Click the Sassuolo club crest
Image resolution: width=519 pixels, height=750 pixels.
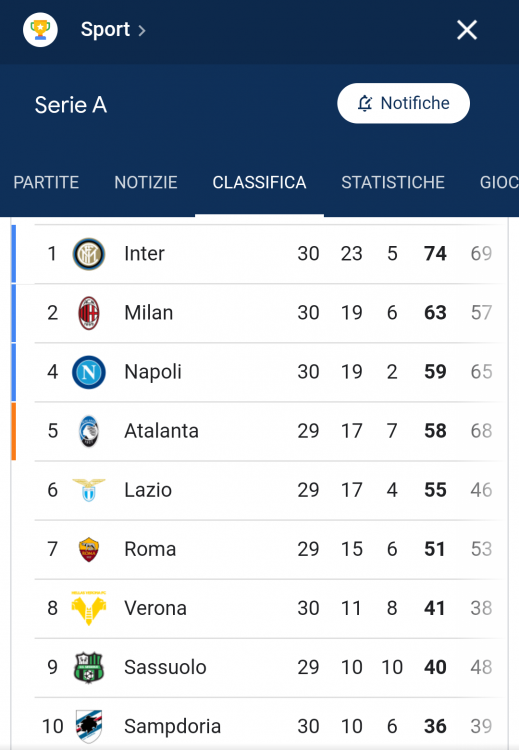(x=88, y=667)
